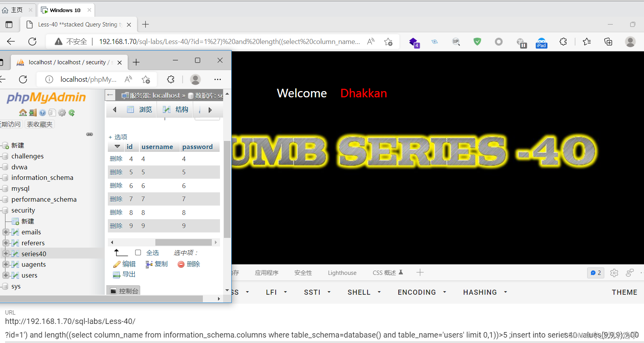
Task: Go back in the main browser
Action: [x=11, y=41]
